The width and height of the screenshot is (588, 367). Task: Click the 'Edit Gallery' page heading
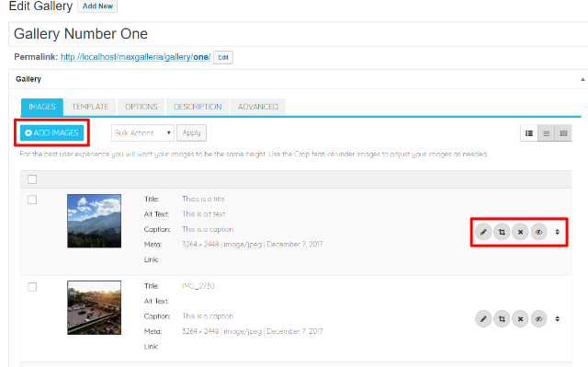point(40,6)
